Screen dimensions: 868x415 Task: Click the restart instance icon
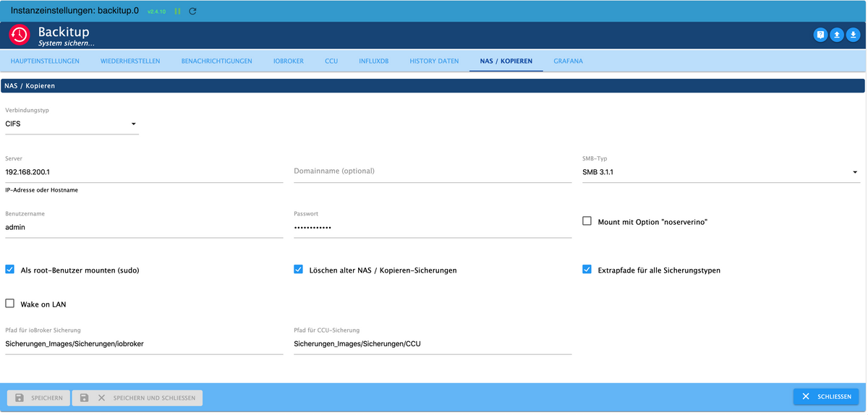[x=192, y=12]
